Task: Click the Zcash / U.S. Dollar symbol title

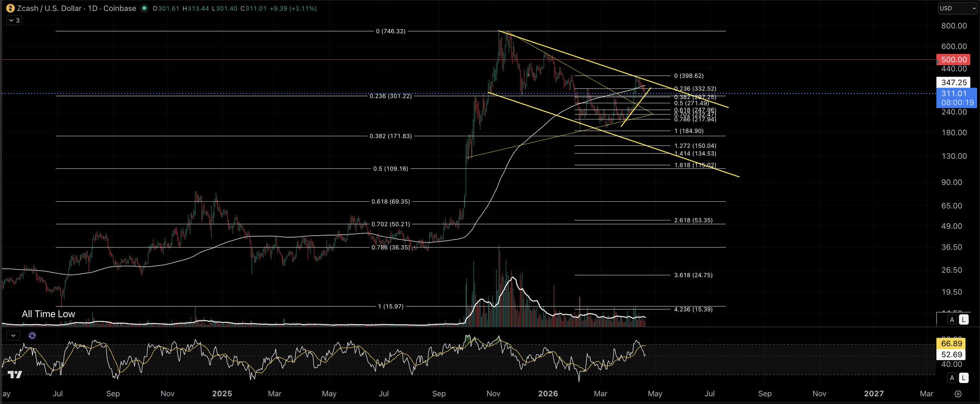Action: [49, 8]
